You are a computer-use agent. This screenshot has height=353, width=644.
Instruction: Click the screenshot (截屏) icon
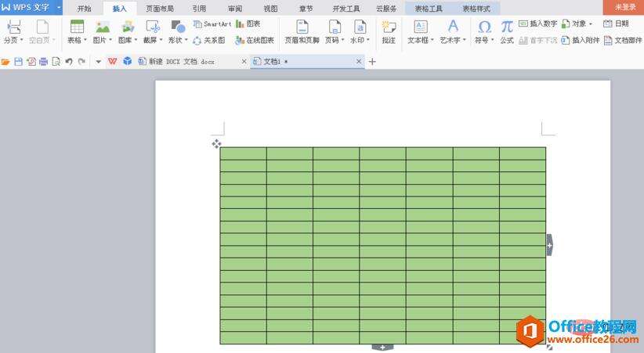coord(153,27)
